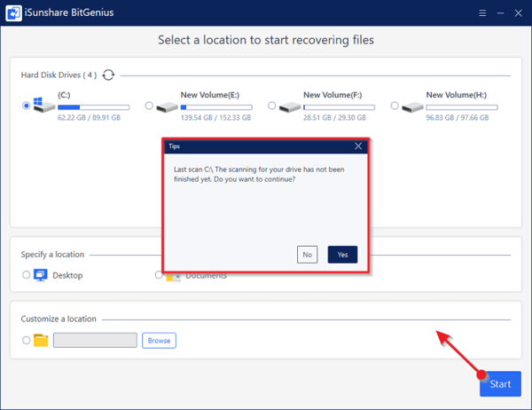Viewport: 532px width, 410px height.
Task: Click the C: drive usage bar
Action: 94,107
